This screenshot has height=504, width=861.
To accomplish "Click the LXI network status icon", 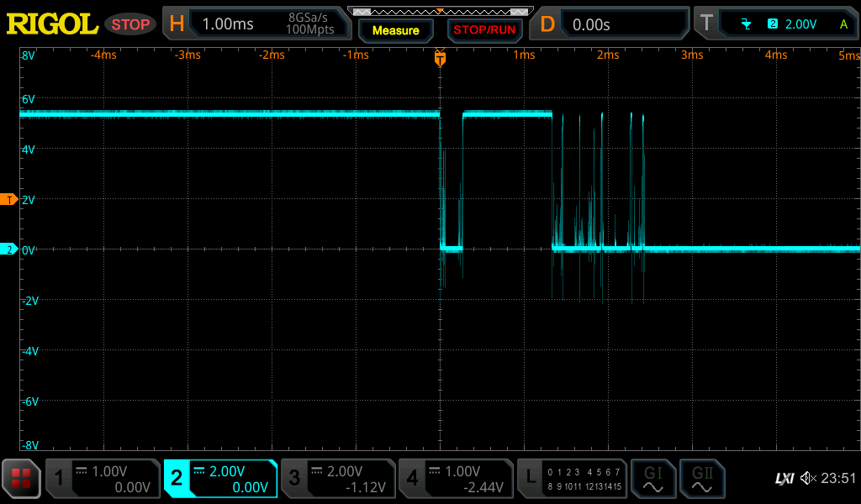I will tap(784, 479).
